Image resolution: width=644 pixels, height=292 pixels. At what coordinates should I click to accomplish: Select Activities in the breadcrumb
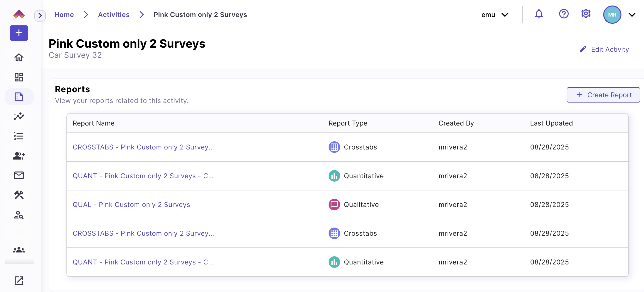coord(114,14)
